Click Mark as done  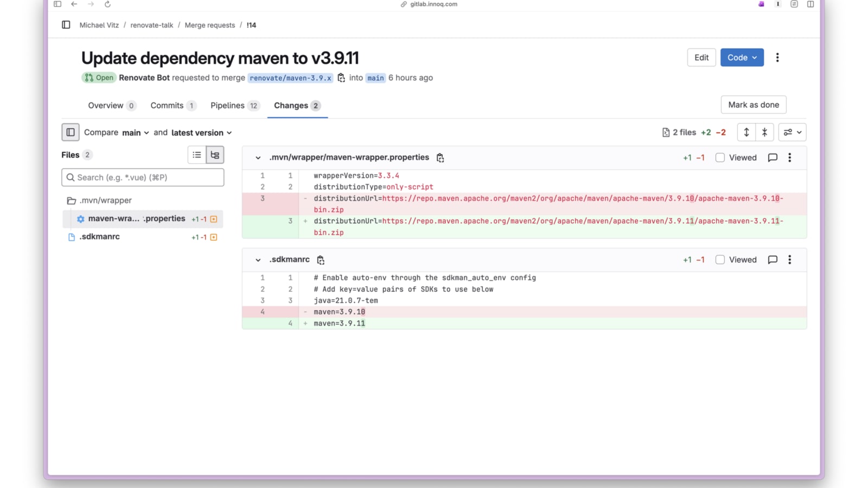[x=754, y=105]
